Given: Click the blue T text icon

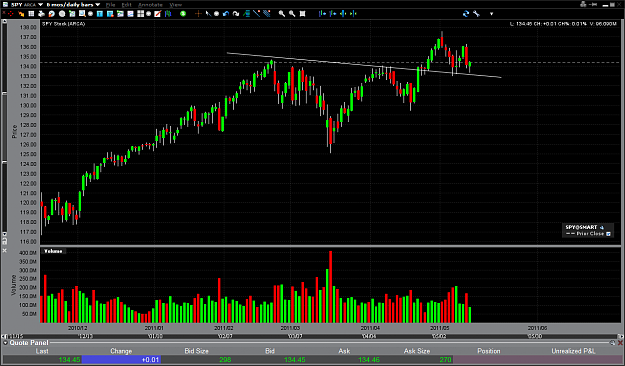Looking at the screenshot, I should pyautogui.click(x=100, y=14).
